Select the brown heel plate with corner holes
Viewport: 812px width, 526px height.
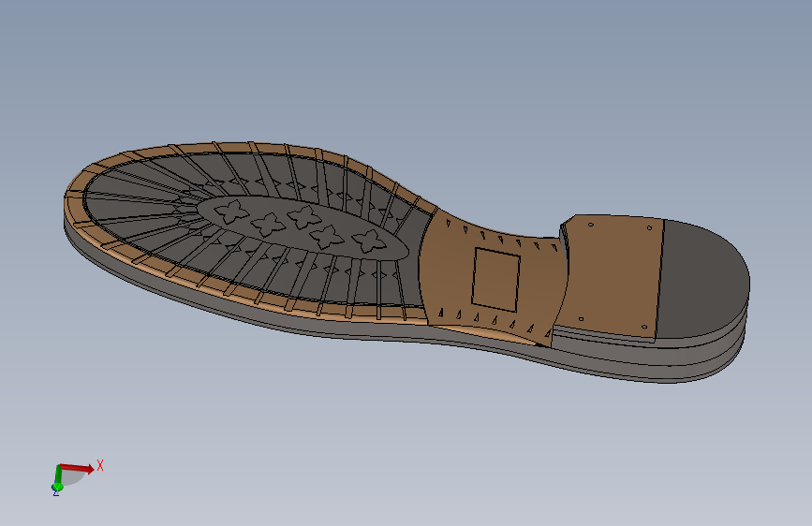coord(613,275)
